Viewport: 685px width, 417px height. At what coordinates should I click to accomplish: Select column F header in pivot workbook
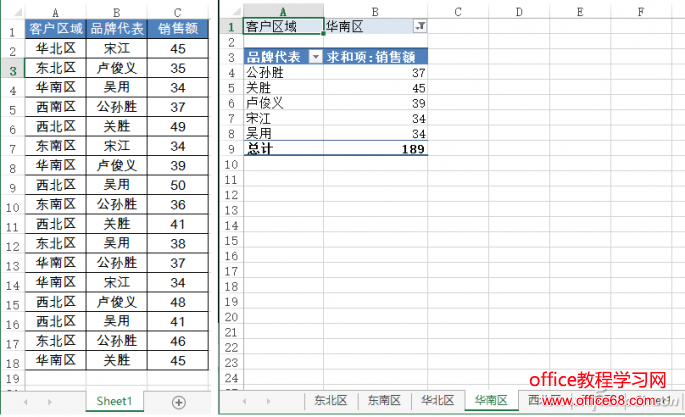point(641,12)
